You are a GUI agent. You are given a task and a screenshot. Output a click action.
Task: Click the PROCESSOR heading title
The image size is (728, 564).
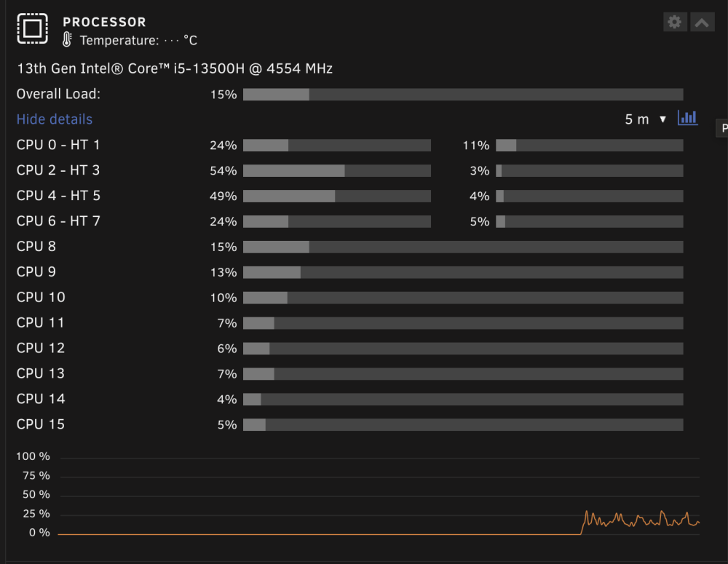pyautogui.click(x=104, y=22)
